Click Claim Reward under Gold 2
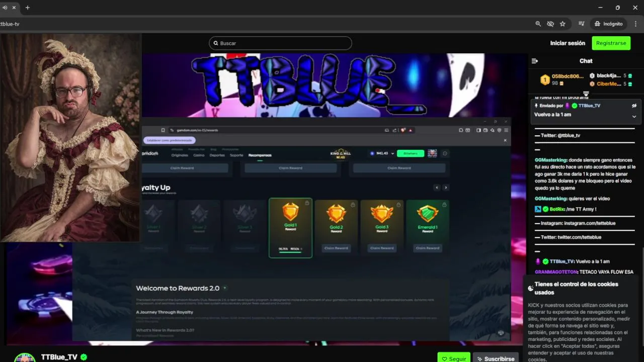644x362 pixels. pos(336,248)
